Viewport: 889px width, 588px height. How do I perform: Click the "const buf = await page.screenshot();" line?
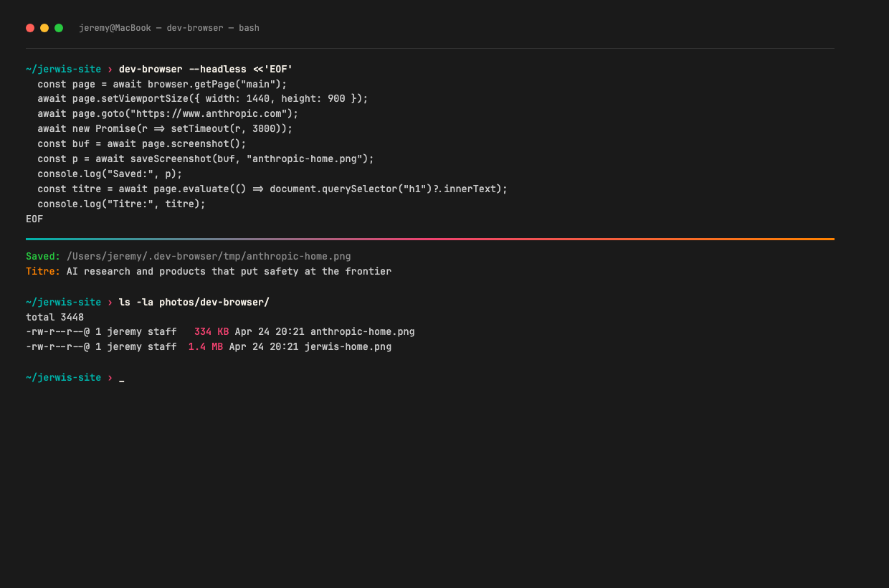click(x=142, y=144)
